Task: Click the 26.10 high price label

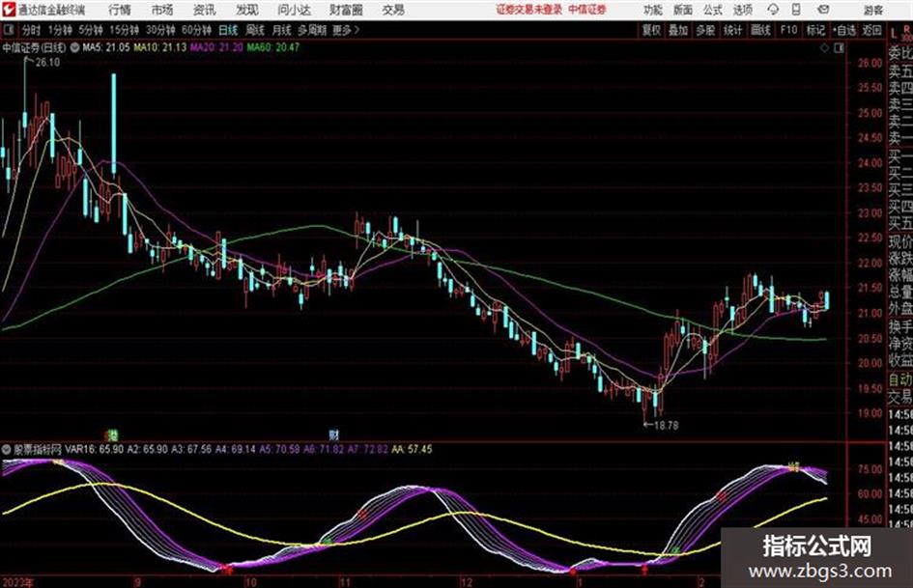Action: [x=47, y=63]
